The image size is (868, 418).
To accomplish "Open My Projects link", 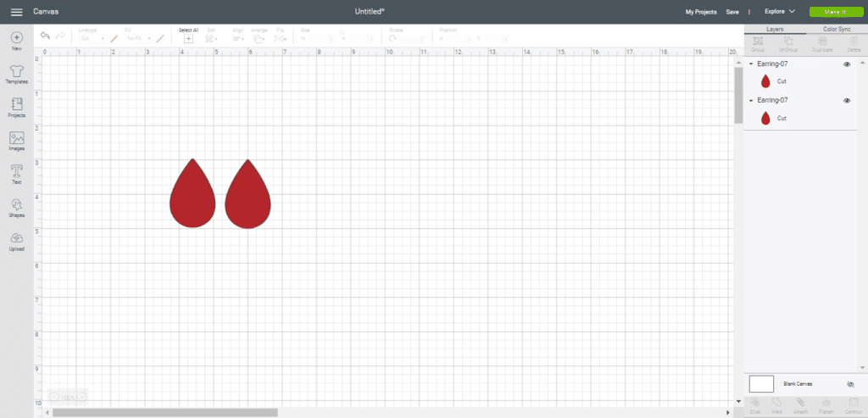I will [x=701, y=12].
